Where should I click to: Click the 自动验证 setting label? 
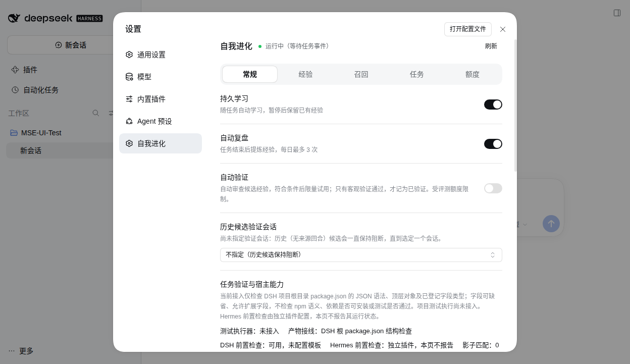(x=234, y=177)
